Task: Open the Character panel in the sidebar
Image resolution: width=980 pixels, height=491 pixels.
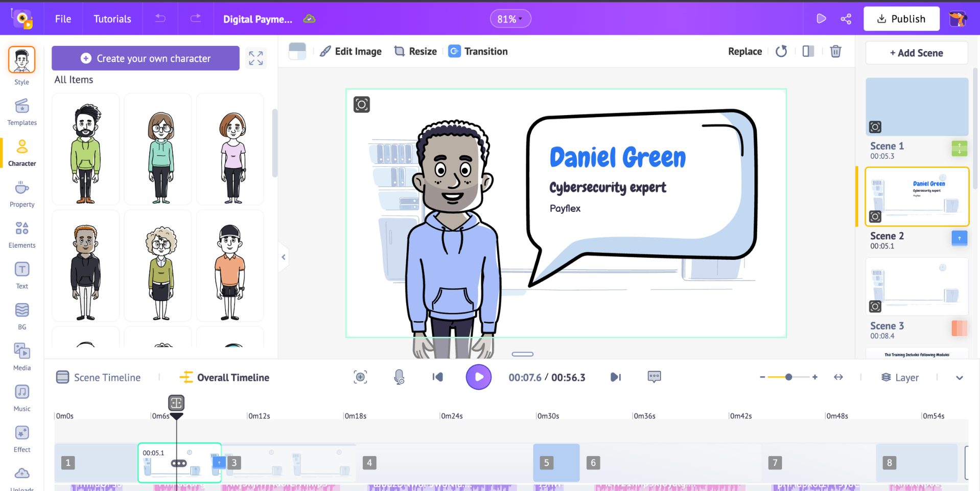Action: tap(21, 152)
